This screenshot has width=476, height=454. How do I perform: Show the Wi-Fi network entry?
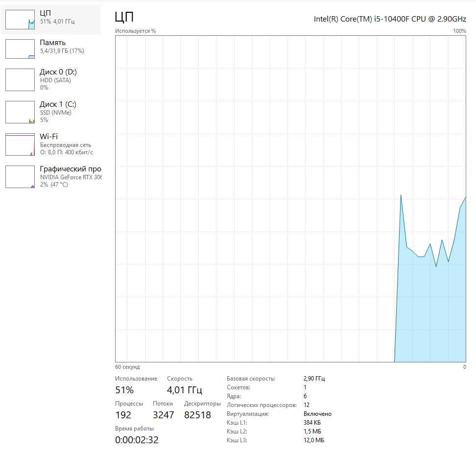[x=51, y=144]
